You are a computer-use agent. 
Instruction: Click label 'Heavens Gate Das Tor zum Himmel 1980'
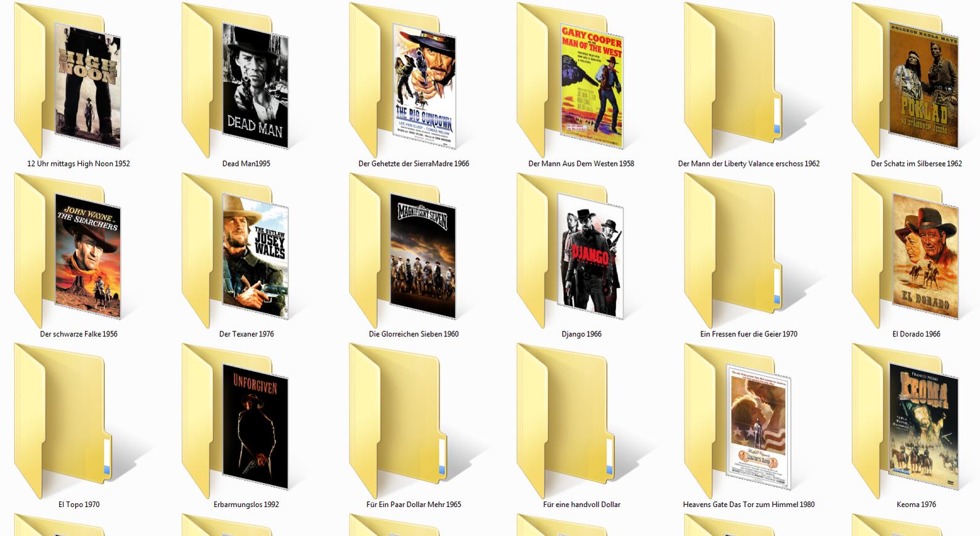[x=749, y=505]
